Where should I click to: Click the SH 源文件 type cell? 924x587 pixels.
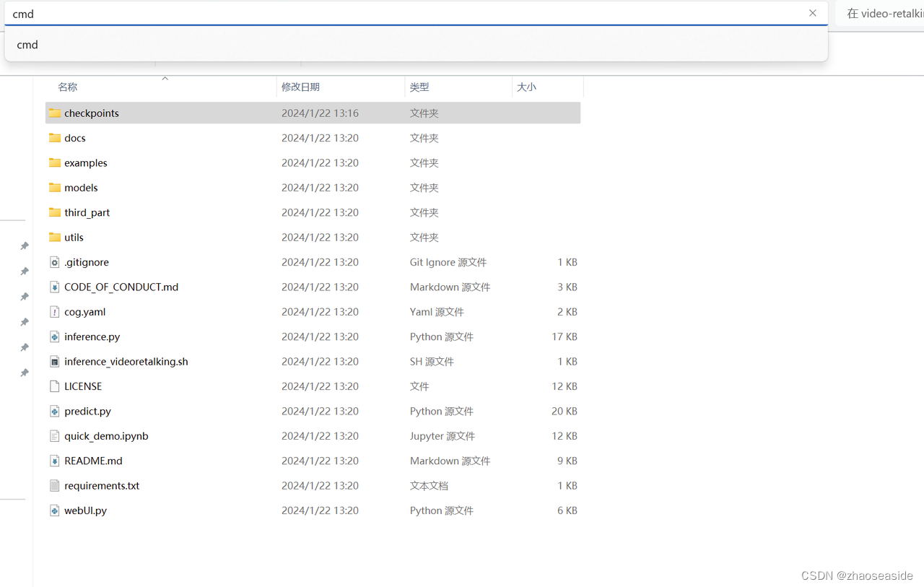(432, 362)
